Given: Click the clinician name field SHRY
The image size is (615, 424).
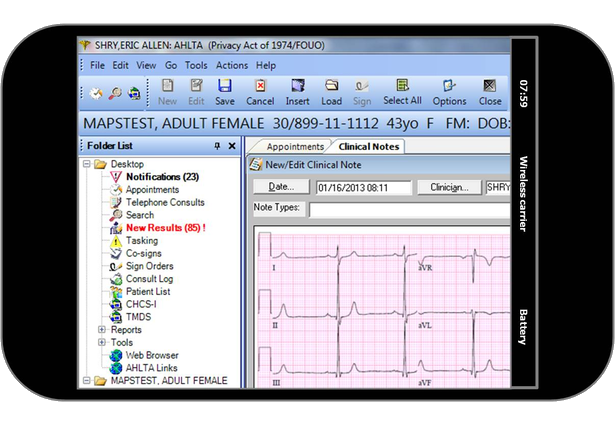Looking at the screenshot, I should tap(498, 187).
